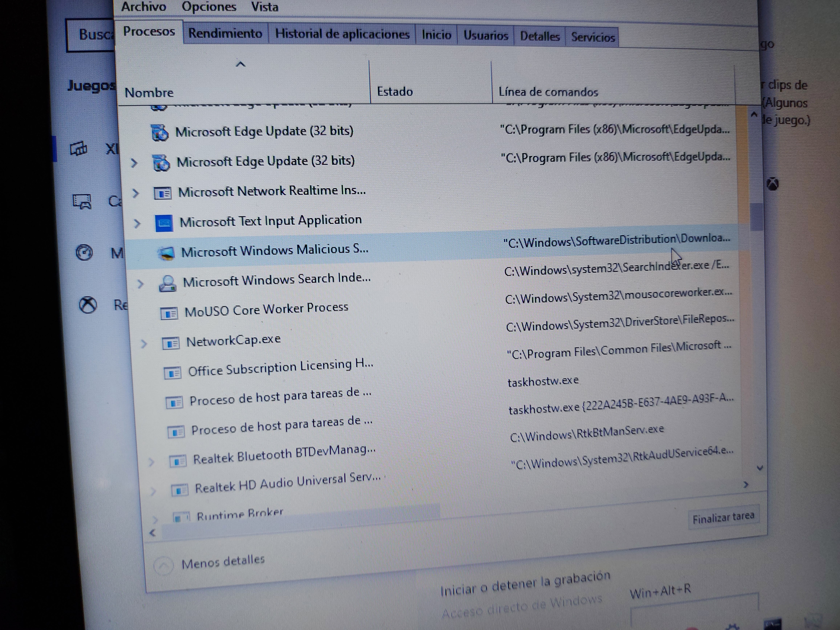Open the Servicios tab

pyautogui.click(x=592, y=37)
